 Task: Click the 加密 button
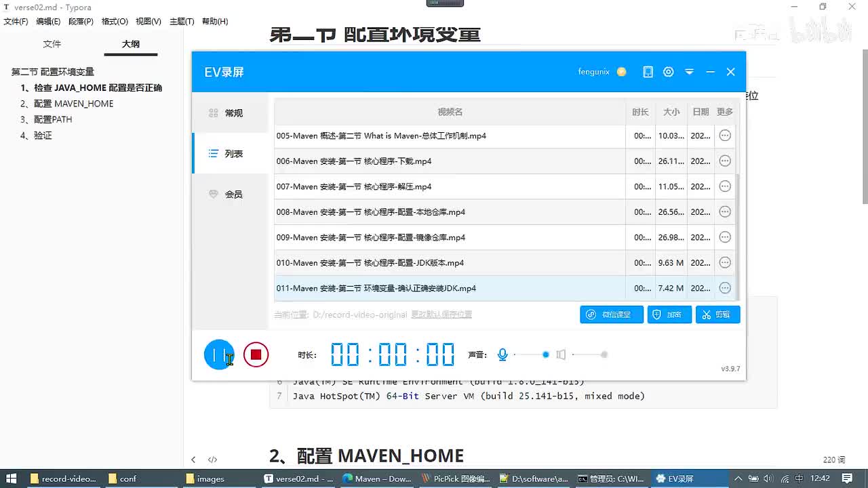point(669,314)
